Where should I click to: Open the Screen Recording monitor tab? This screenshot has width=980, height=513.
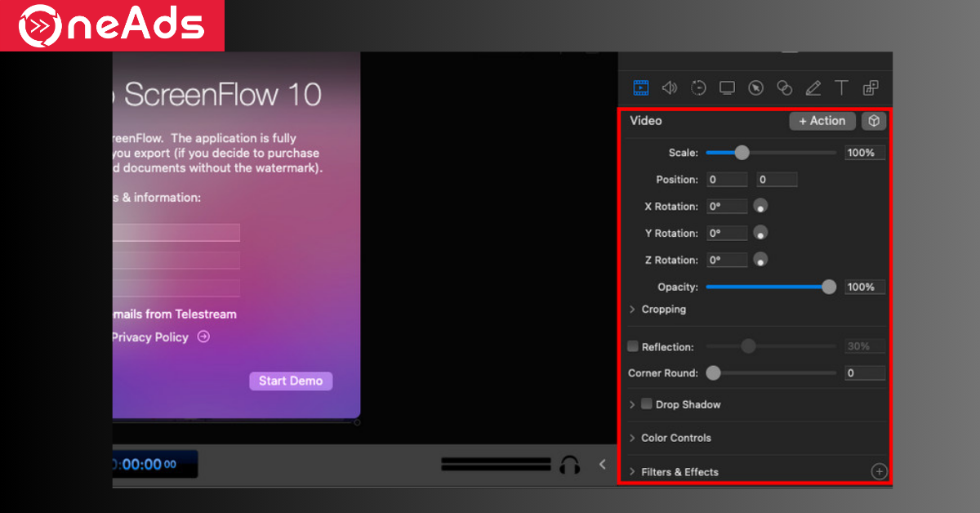[x=727, y=87]
